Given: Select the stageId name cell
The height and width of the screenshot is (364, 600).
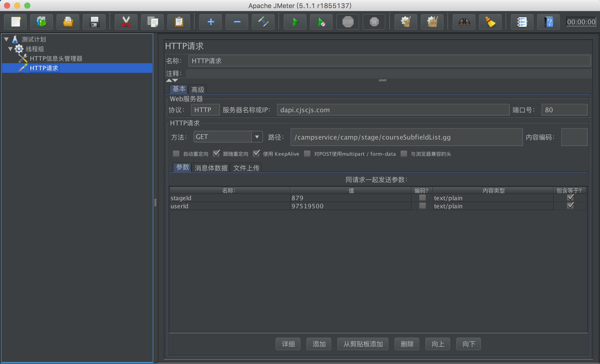Looking at the screenshot, I should click(x=230, y=198).
